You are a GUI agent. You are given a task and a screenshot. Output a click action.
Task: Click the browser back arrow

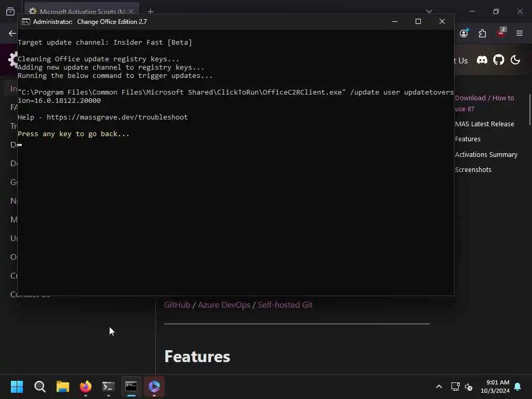(12, 33)
